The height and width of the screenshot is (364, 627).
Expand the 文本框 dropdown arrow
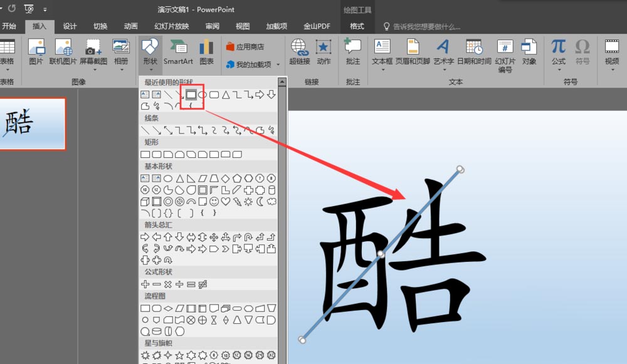pyautogui.click(x=382, y=70)
